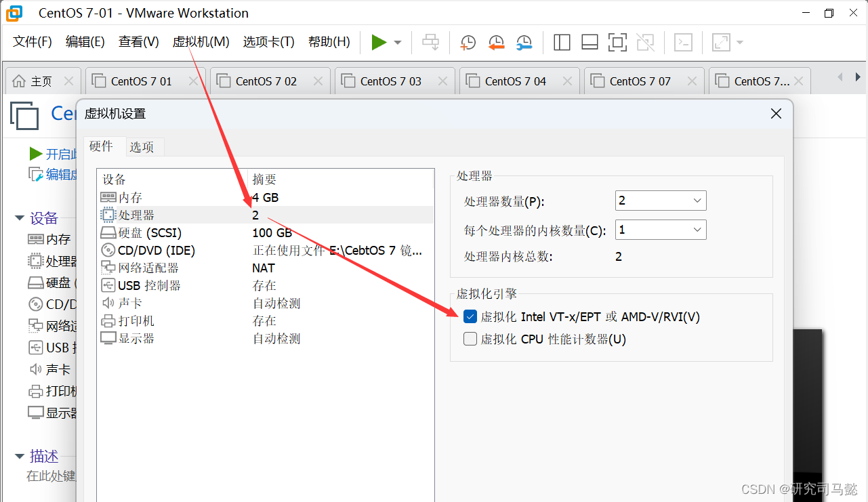Revert to snapshot toolbar icon

pos(496,42)
